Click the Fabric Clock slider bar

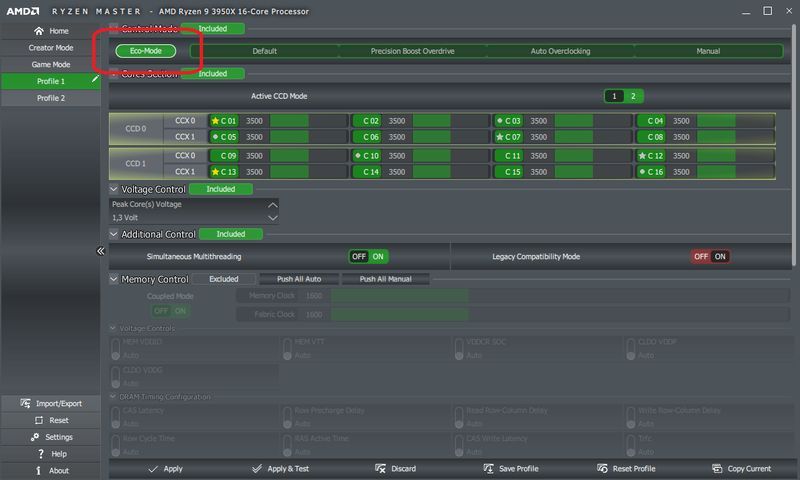(x=560, y=314)
